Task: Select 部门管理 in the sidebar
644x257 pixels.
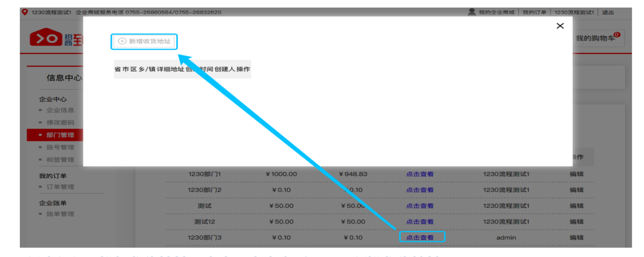Action: (60, 135)
